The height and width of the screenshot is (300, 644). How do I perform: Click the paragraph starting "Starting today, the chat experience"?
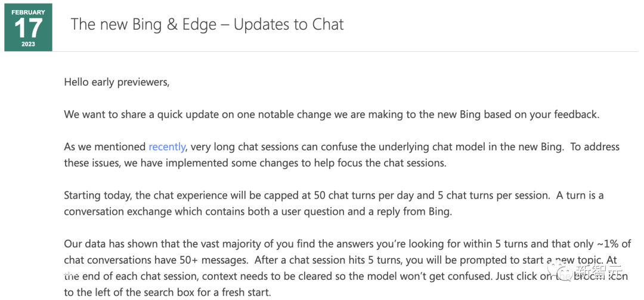click(x=334, y=204)
